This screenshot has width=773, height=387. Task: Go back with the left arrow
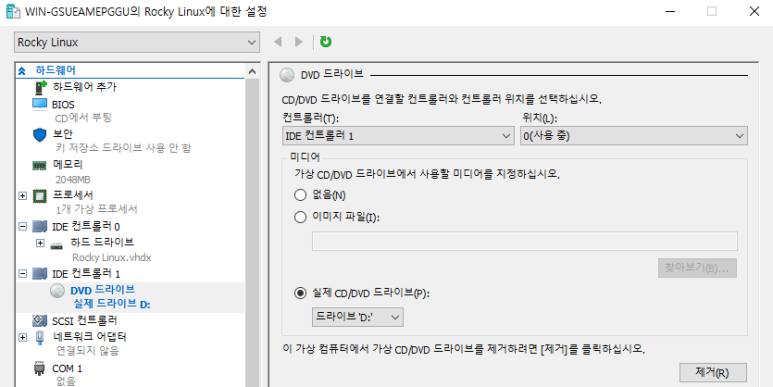click(278, 42)
